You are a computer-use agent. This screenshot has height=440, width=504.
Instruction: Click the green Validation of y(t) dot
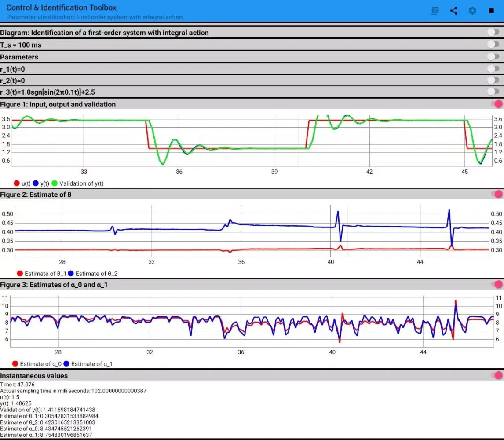point(55,183)
